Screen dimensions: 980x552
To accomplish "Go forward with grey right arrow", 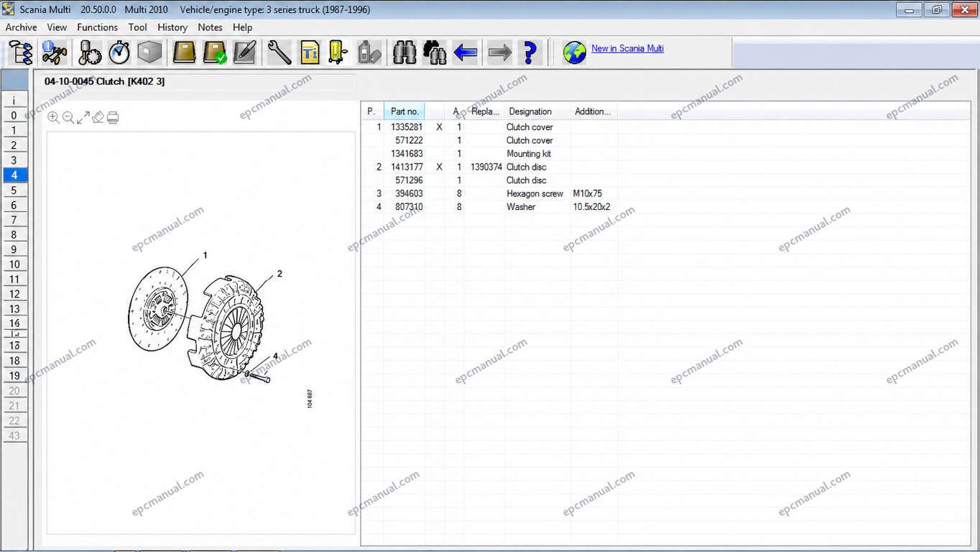I will (499, 52).
